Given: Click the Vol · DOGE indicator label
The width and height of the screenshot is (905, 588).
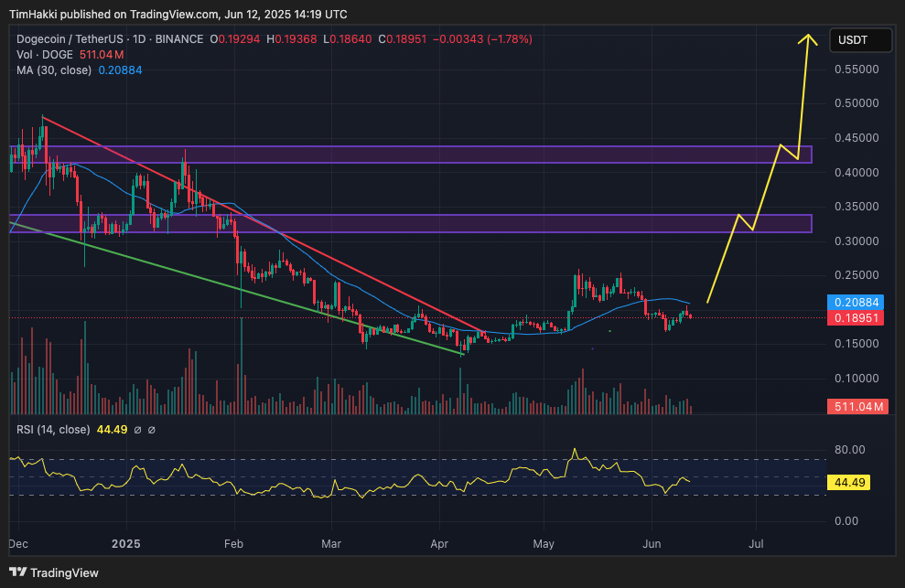Looking at the screenshot, I should point(45,55).
